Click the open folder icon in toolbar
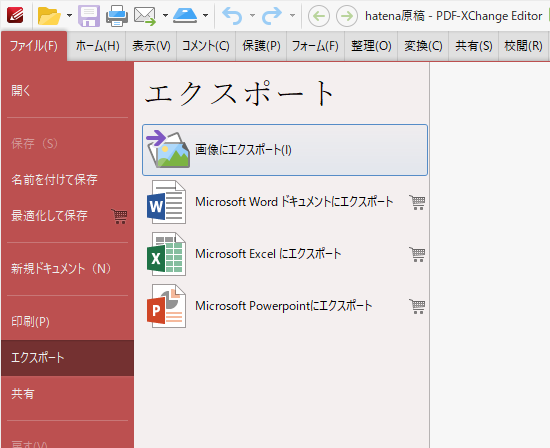 [x=49, y=15]
